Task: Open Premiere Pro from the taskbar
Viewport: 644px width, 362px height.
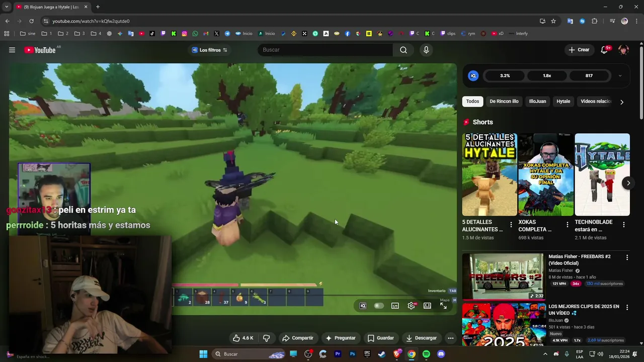Action: coord(338,354)
